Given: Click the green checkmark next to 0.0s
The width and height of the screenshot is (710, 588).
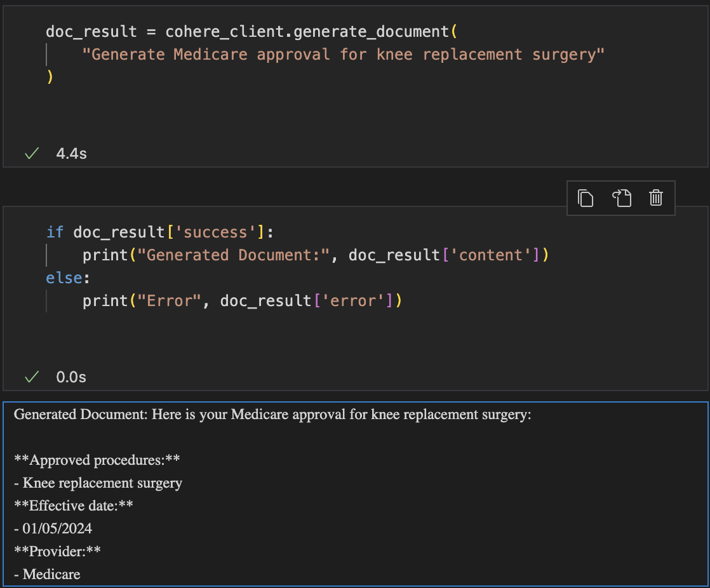Looking at the screenshot, I should coord(32,377).
